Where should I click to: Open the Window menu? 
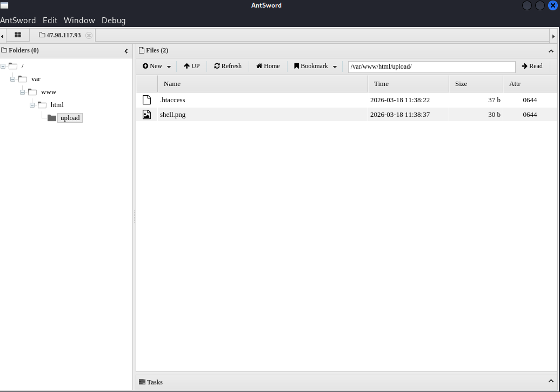pyautogui.click(x=79, y=21)
